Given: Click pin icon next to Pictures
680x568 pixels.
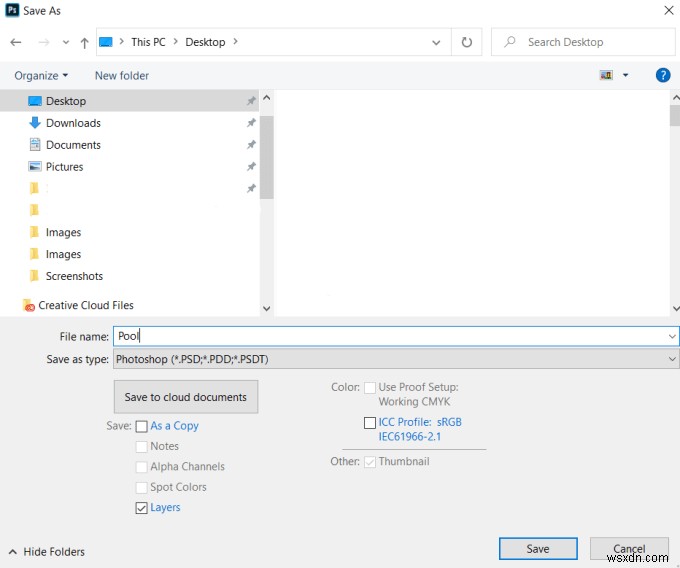Looking at the screenshot, I should tap(251, 166).
